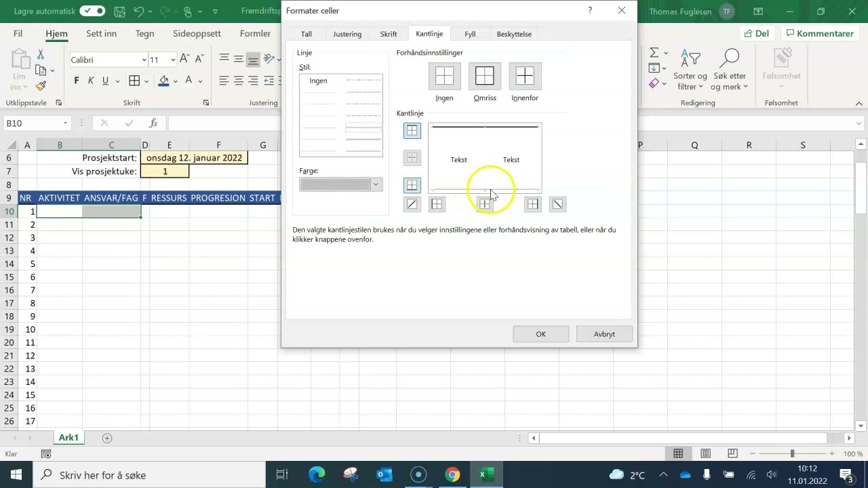Click the save icon in title bar
Screen dimensions: 868x488
coord(119,12)
